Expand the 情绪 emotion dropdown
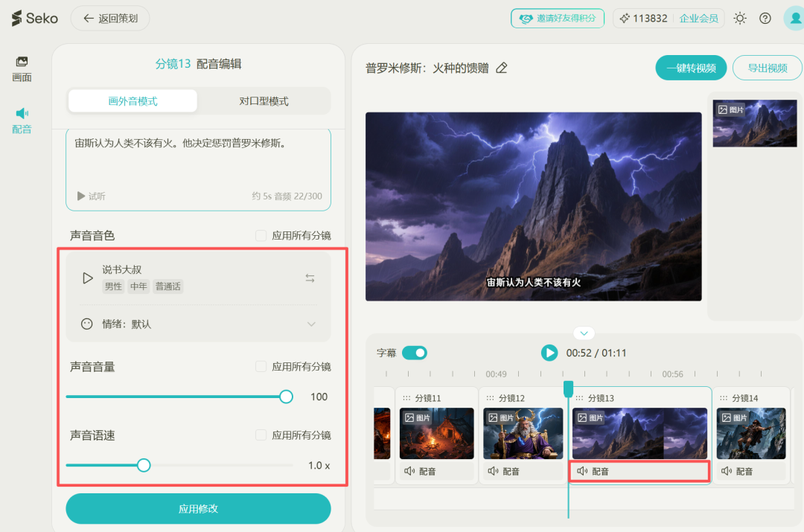Screen dimensions: 804x532 (x=311, y=324)
